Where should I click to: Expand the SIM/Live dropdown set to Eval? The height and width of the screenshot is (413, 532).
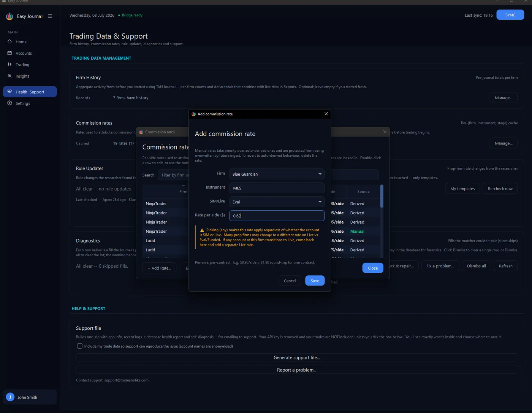277,202
